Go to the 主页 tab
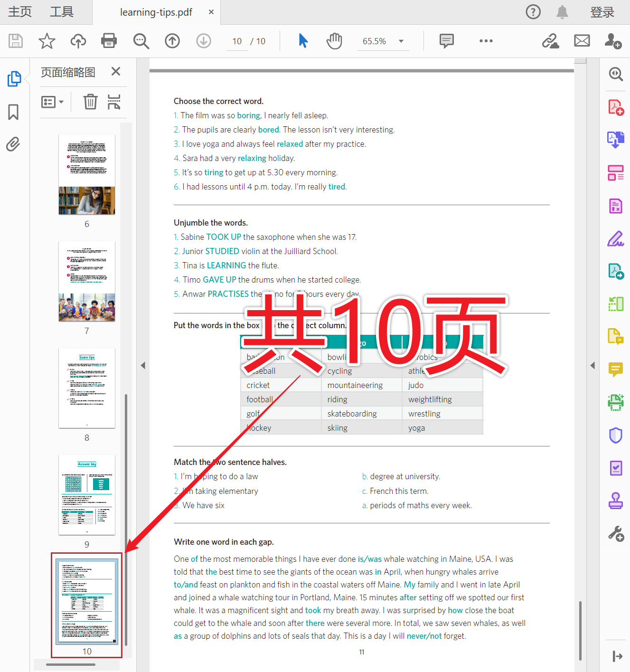 pos(19,12)
